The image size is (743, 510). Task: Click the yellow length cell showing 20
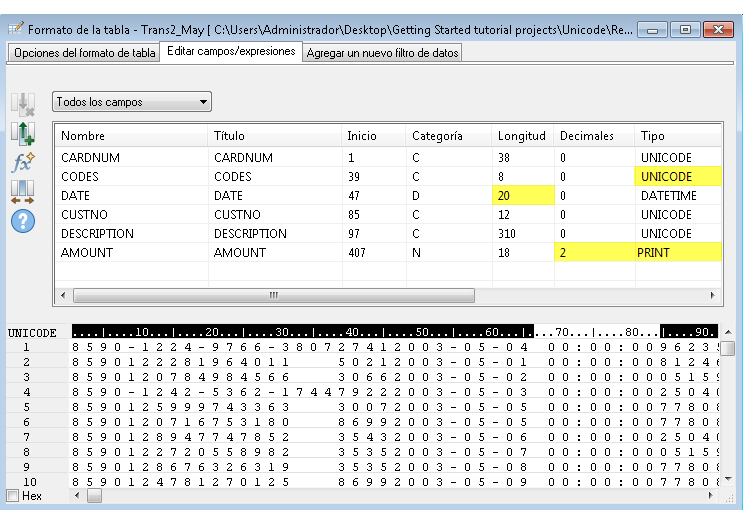(522, 196)
